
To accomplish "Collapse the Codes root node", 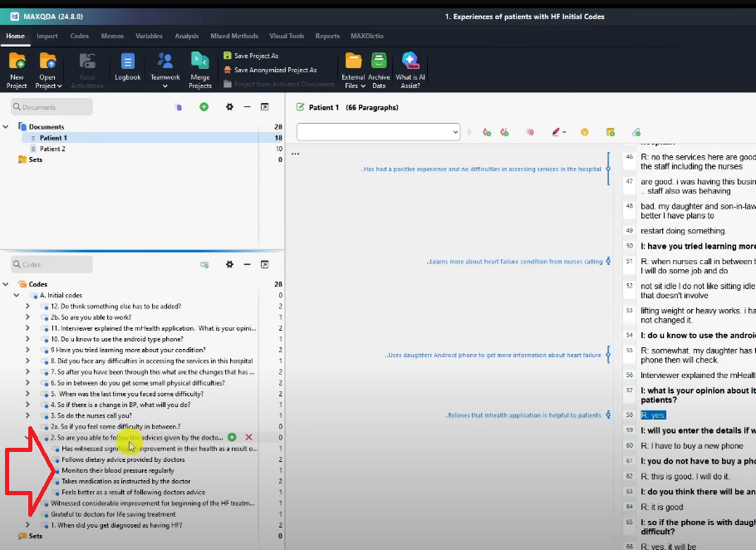I will [x=6, y=284].
